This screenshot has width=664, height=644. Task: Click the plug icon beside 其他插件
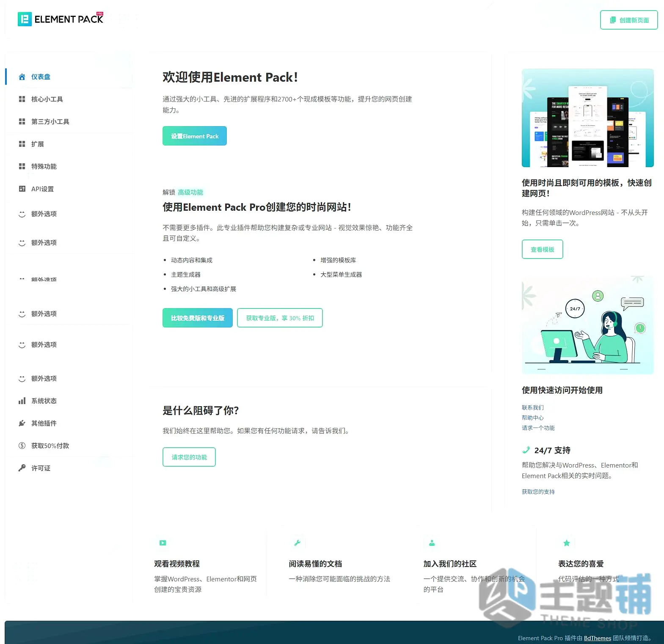click(x=22, y=423)
